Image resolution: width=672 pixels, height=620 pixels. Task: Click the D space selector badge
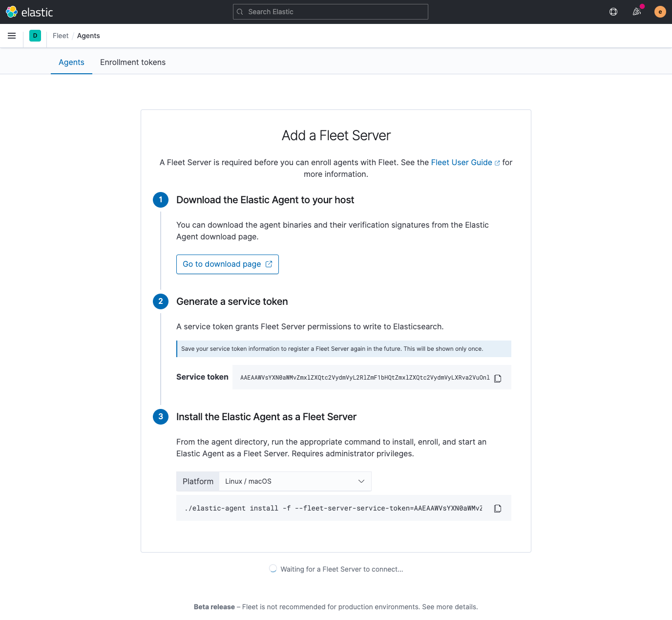[x=35, y=36]
